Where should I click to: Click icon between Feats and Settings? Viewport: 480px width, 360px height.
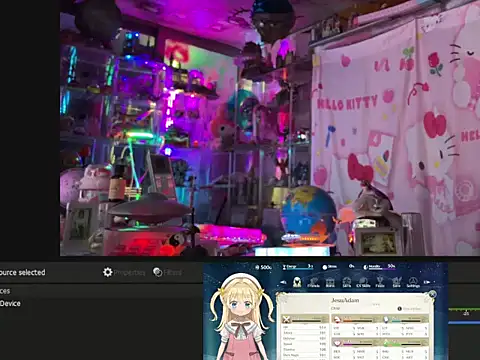396,283
